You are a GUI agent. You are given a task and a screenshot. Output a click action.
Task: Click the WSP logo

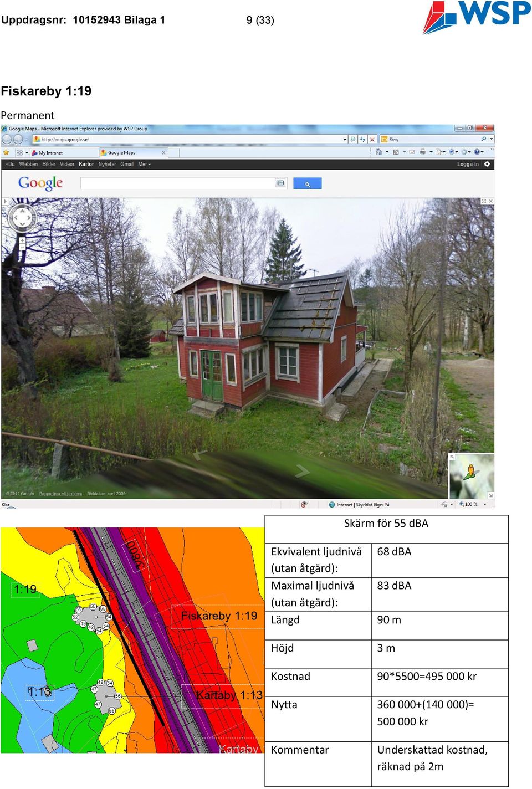click(477, 17)
